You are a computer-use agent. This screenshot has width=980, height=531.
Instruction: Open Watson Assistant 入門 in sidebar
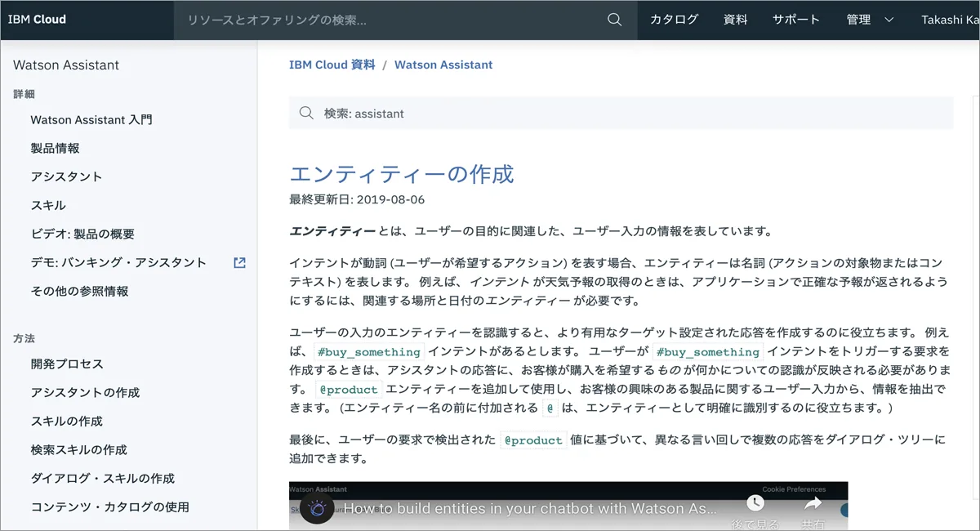click(x=91, y=119)
